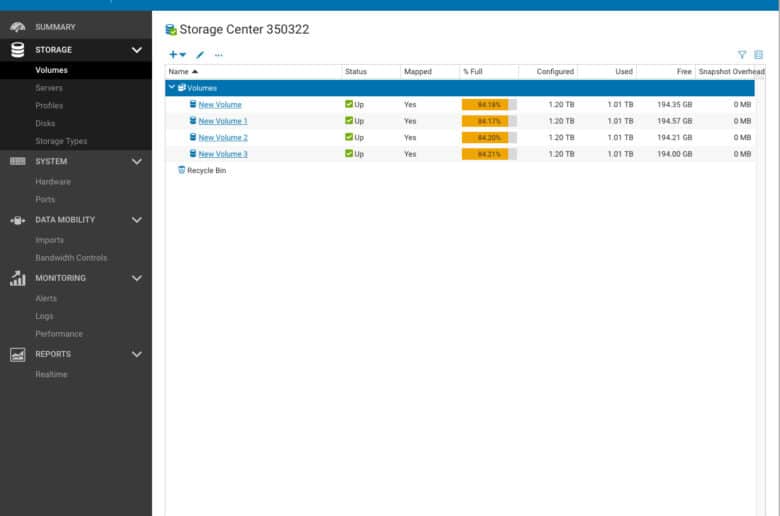Image resolution: width=780 pixels, height=516 pixels.
Task: Click the % Full bar for New Volume 1
Action: click(x=489, y=121)
